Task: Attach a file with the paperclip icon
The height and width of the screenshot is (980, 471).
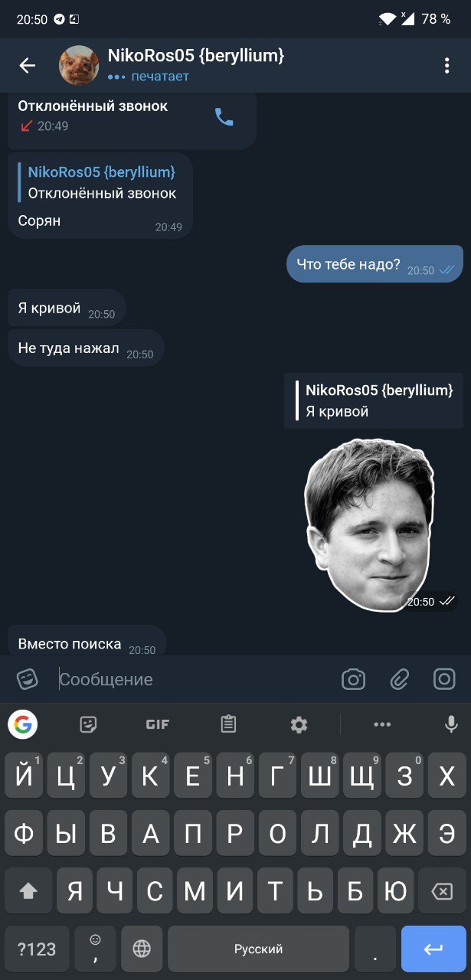Action: click(x=399, y=679)
